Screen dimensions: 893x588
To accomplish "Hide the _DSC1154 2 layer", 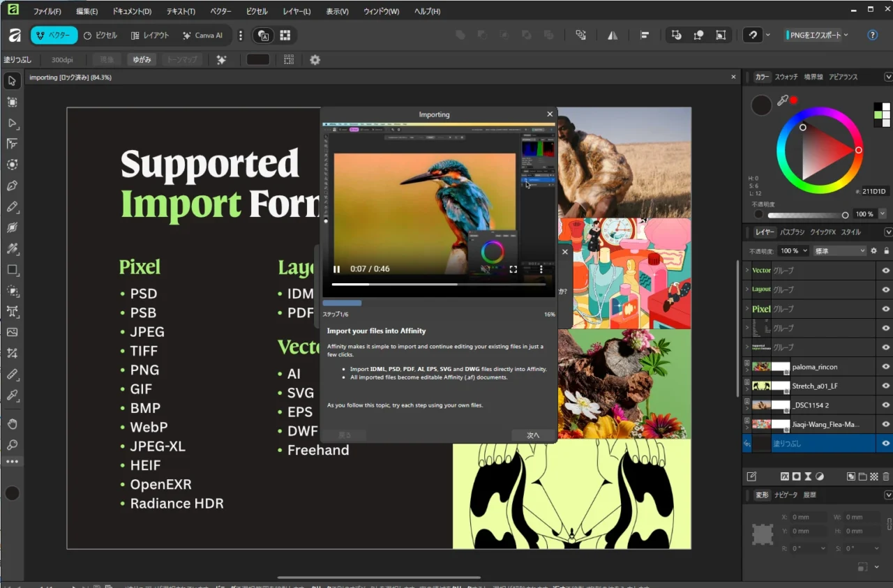I will point(885,405).
